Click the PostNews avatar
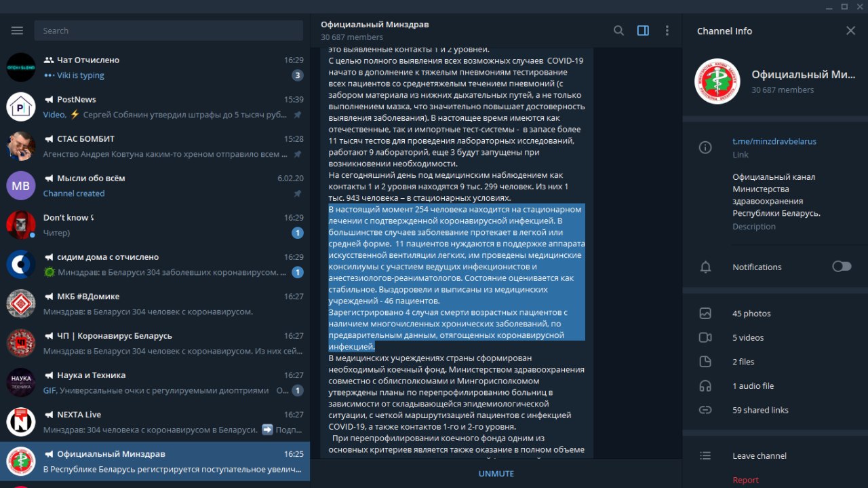Screen dimensions: 868x488 click(21, 107)
